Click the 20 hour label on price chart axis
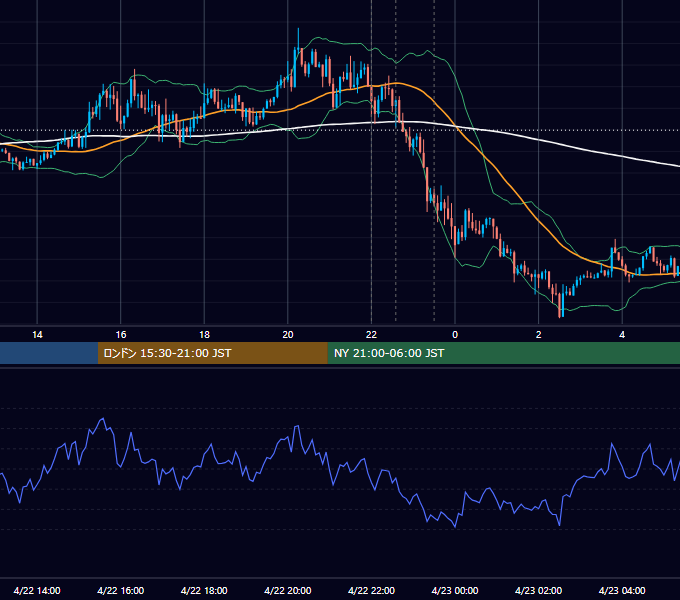This screenshot has width=680, height=600. click(x=288, y=335)
